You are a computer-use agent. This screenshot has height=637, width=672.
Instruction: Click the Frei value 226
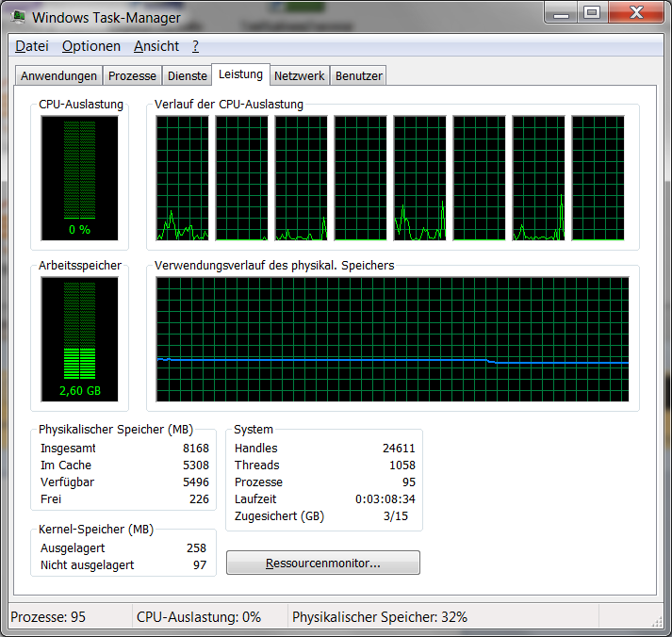click(x=199, y=499)
